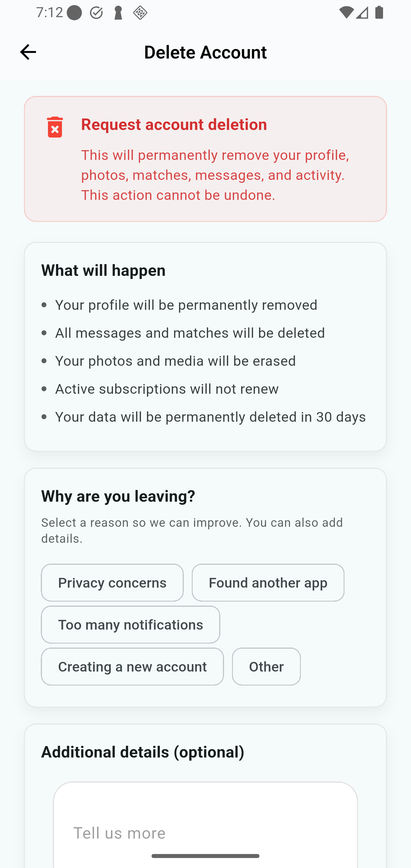Tap the back arrow icon
Viewport: 411px width, 868px height.
tap(28, 52)
